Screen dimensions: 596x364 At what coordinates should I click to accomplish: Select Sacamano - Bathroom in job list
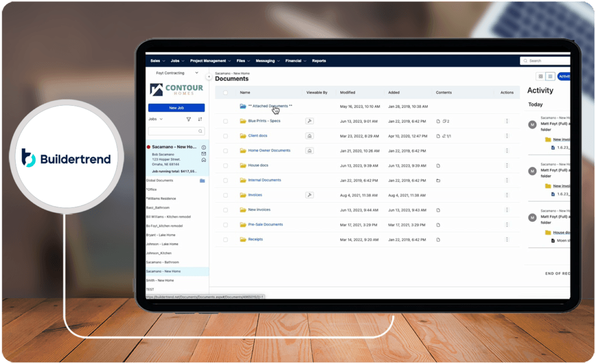pos(162,262)
